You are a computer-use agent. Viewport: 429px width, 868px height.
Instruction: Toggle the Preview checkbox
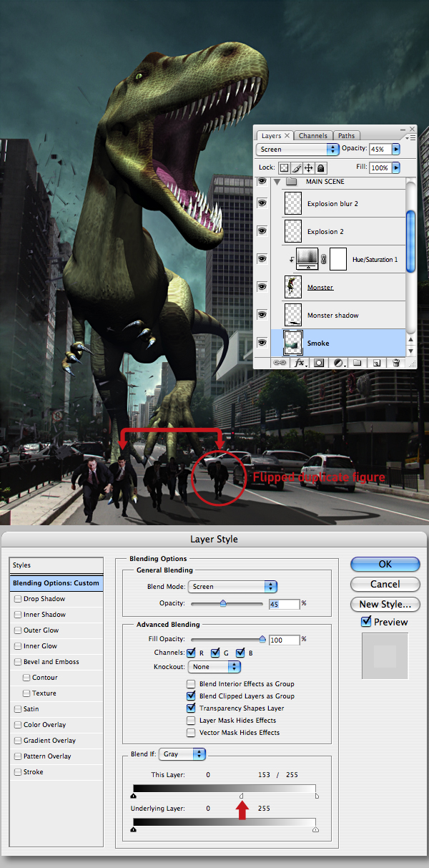click(367, 622)
